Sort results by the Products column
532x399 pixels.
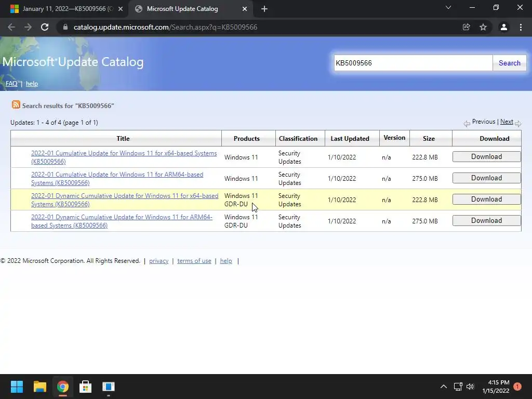coord(247,138)
